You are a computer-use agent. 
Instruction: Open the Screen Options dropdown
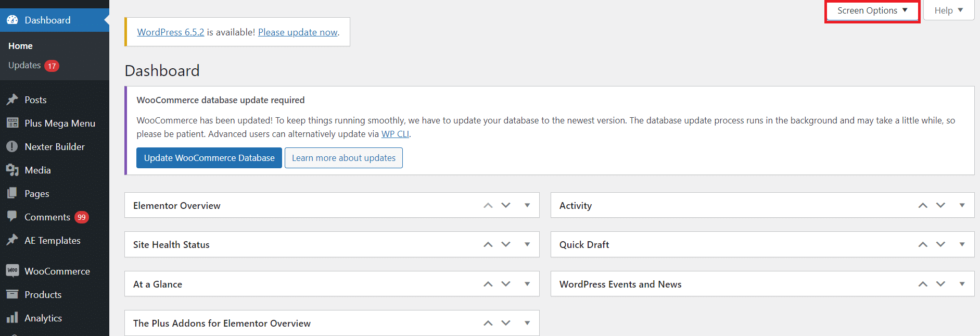872,10
